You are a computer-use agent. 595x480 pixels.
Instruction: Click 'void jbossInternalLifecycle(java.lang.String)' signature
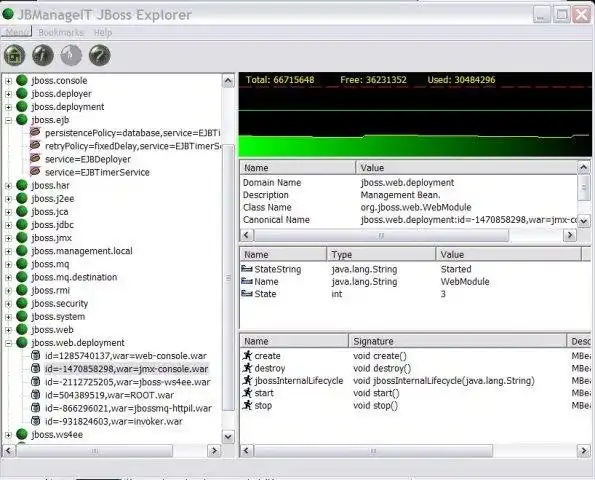click(x=444, y=381)
